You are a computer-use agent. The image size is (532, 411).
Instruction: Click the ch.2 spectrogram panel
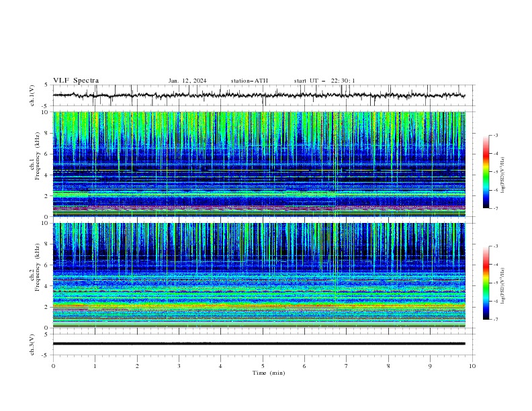[x=259, y=275]
